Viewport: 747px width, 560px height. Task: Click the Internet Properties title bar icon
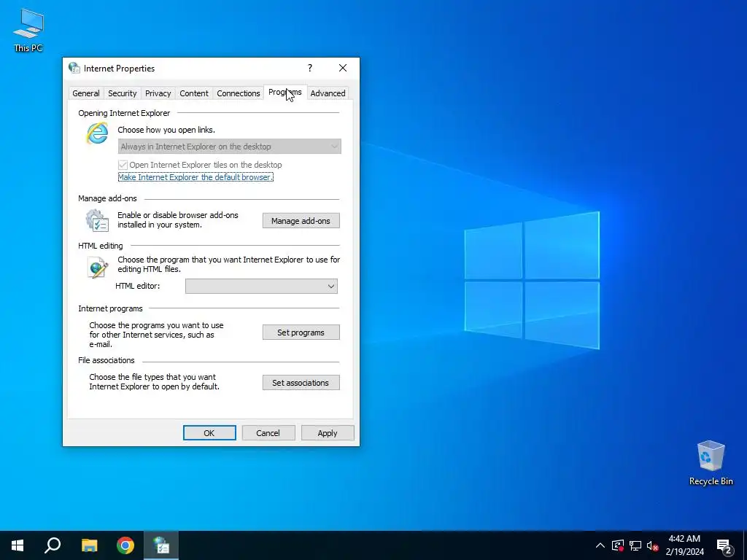[x=74, y=68]
